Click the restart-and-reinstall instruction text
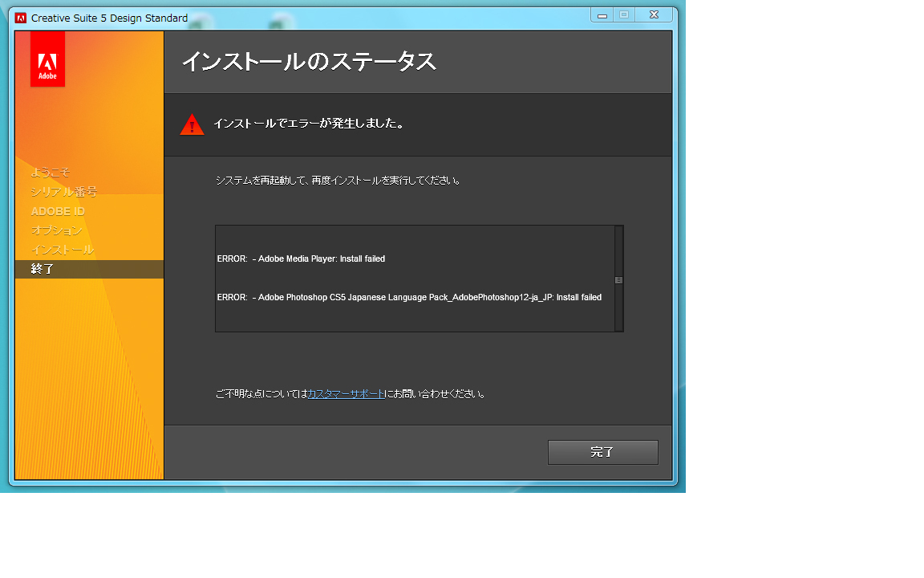Image resolution: width=924 pixels, height=578 pixels. [338, 181]
